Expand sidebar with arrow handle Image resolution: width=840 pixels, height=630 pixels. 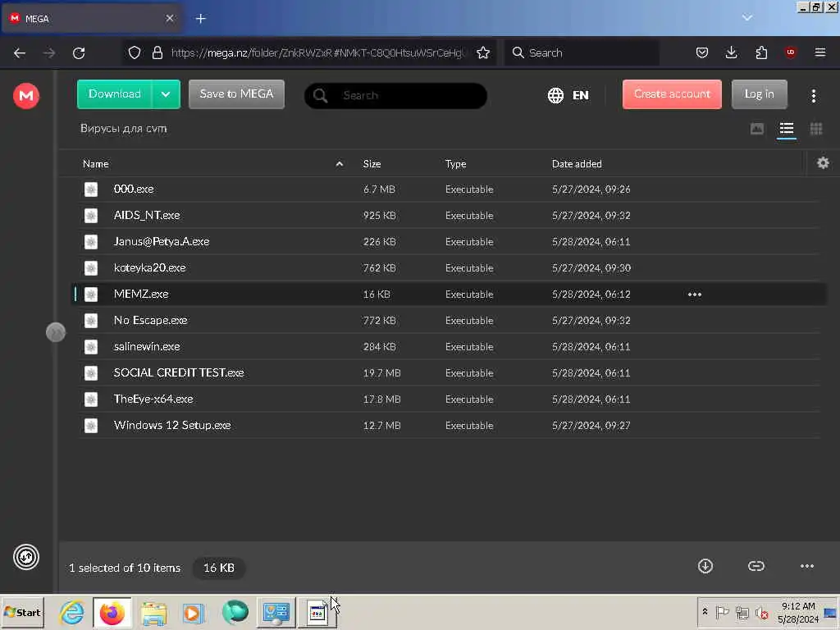56,333
